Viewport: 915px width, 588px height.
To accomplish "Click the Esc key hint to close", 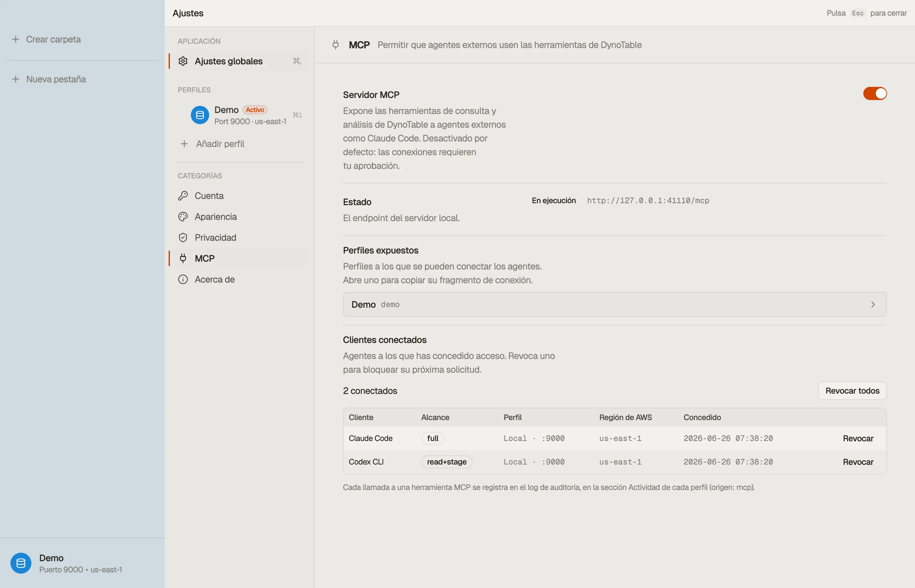I will click(857, 13).
